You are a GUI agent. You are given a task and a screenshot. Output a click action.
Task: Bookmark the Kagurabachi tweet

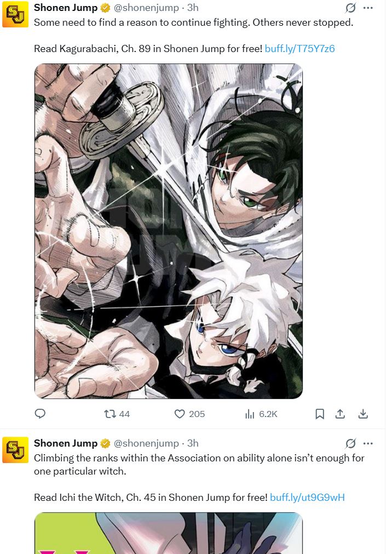(320, 414)
